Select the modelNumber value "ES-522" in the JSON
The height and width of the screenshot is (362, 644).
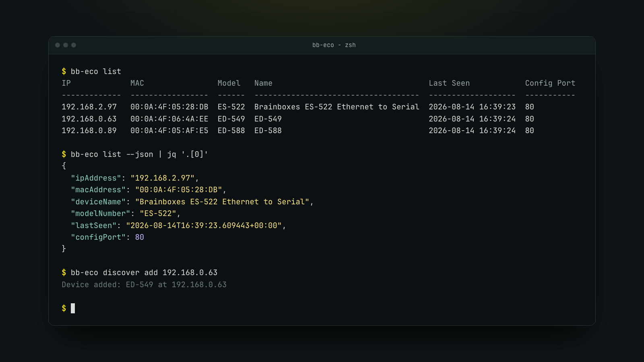[x=158, y=214]
